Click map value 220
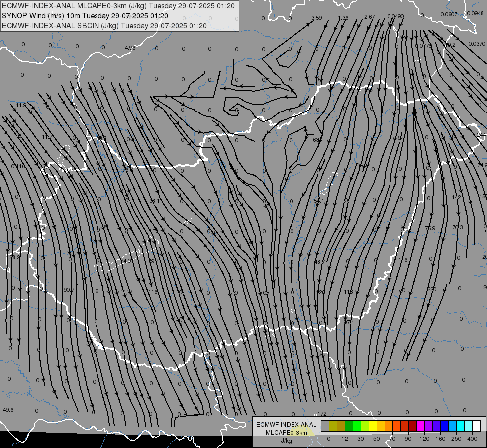Image resolution: width=487 pixels, height=448 pixels. point(432,289)
